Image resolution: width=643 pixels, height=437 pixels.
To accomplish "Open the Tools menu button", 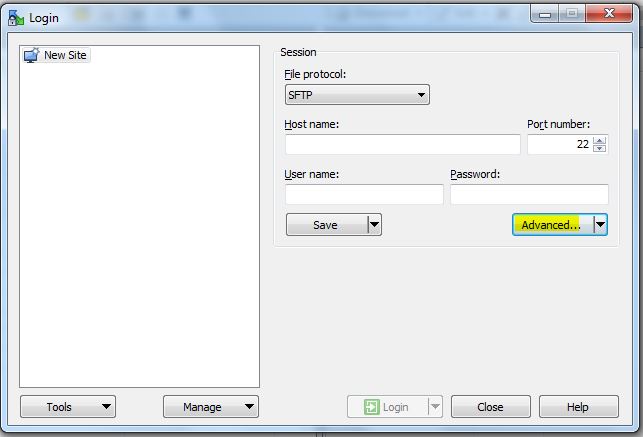I will coord(68,407).
